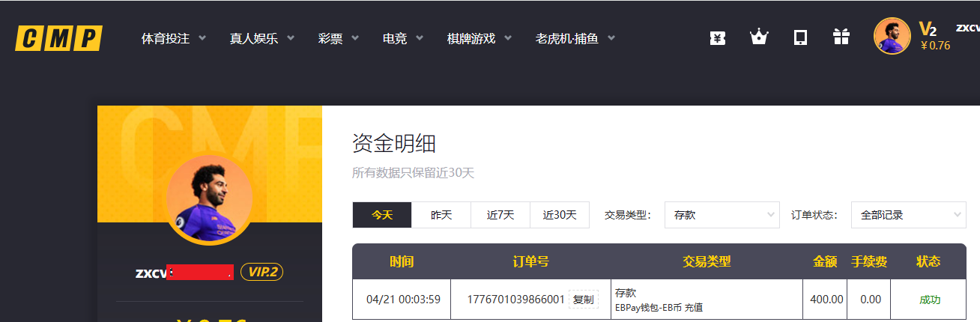The image size is (980, 322).
Task: Click the profile picture in the sidebar
Action: [x=209, y=200]
